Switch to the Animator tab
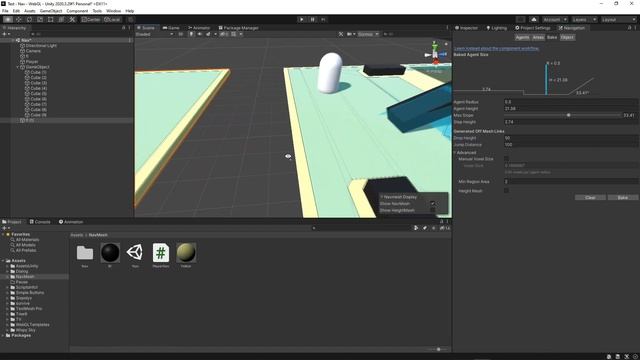Image resolution: width=640 pixels, height=360 pixels. (x=199, y=28)
